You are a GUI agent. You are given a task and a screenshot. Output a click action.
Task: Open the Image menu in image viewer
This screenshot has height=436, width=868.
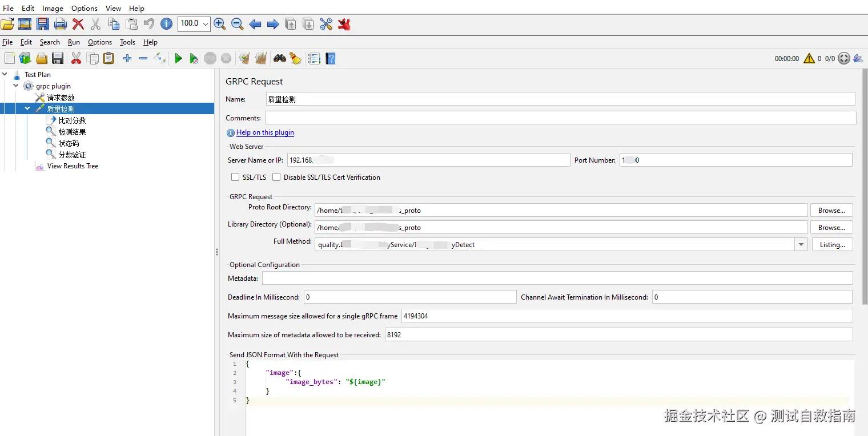53,8
